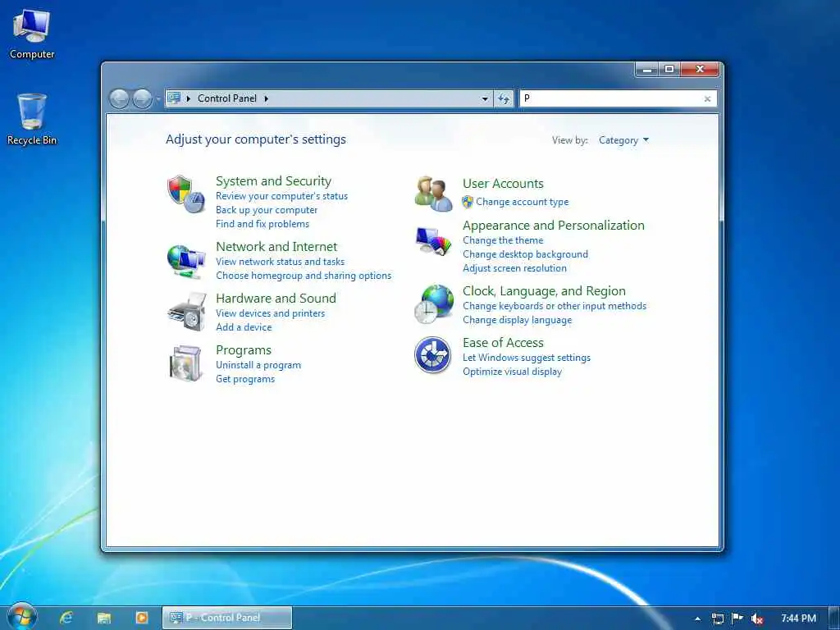
Task: Click Change account type link
Action: pyautogui.click(x=523, y=202)
